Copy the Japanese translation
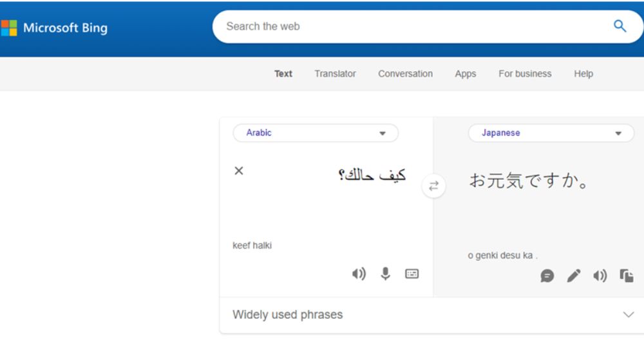This screenshot has width=644, height=362. [627, 276]
